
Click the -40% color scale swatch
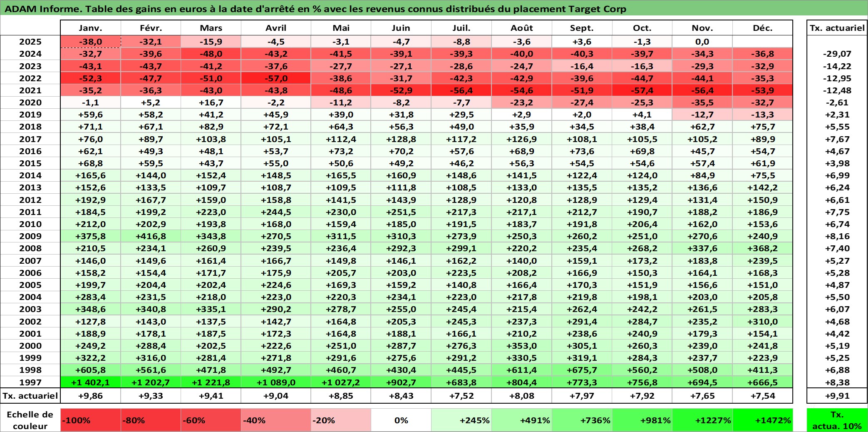click(x=276, y=420)
